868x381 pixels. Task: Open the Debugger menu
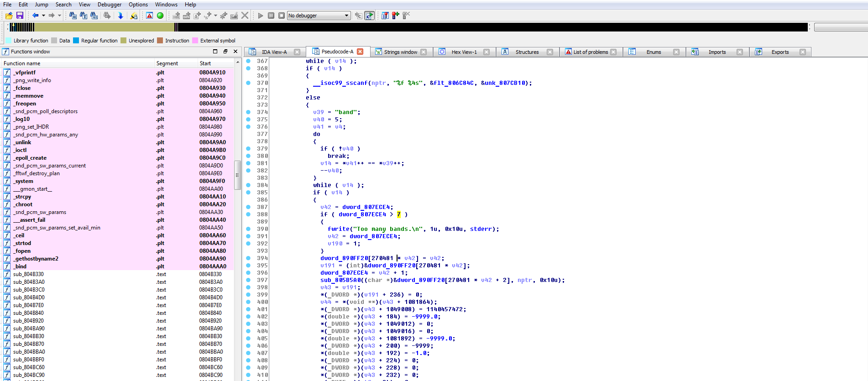point(110,5)
